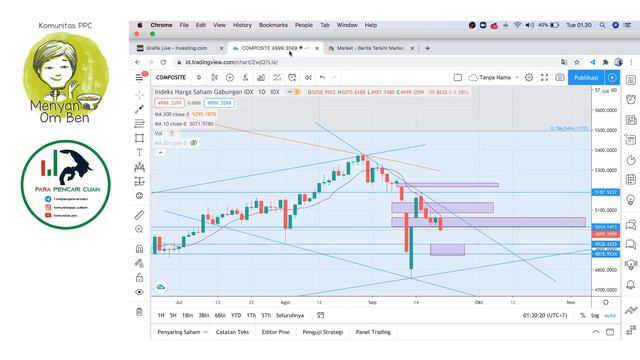Maximize the bottom panel
The width and height of the screenshot is (640, 360).
[x=610, y=332]
